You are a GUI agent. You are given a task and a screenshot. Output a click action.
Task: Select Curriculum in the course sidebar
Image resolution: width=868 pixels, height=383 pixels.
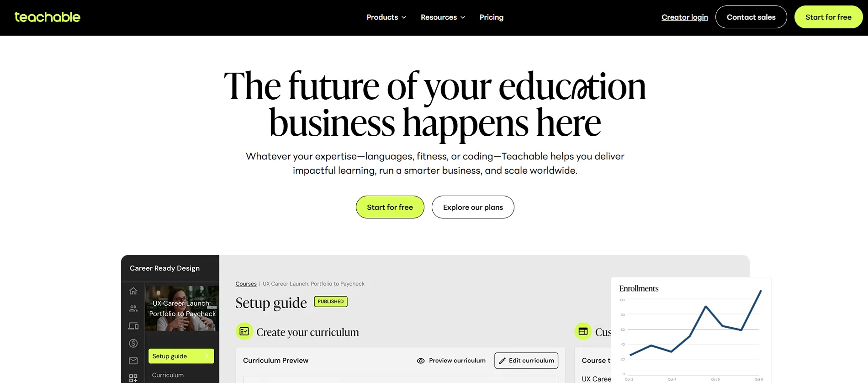point(168,375)
